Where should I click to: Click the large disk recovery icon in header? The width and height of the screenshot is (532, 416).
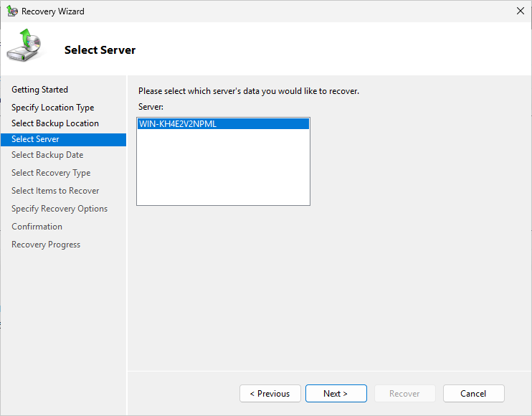(24, 46)
